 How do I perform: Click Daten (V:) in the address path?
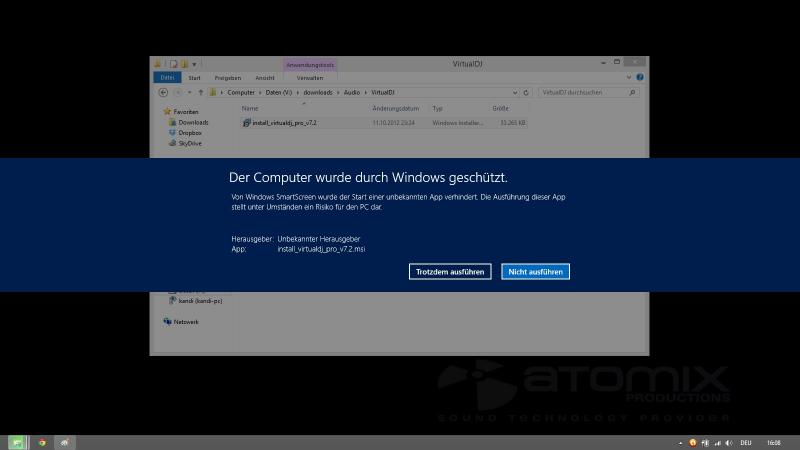point(279,92)
